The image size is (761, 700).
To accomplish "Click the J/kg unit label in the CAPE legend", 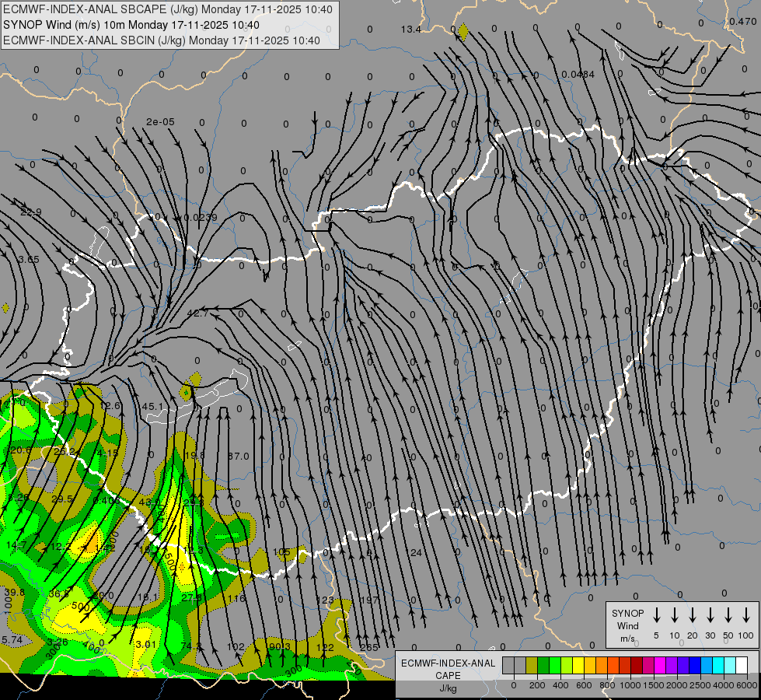I will [448, 688].
